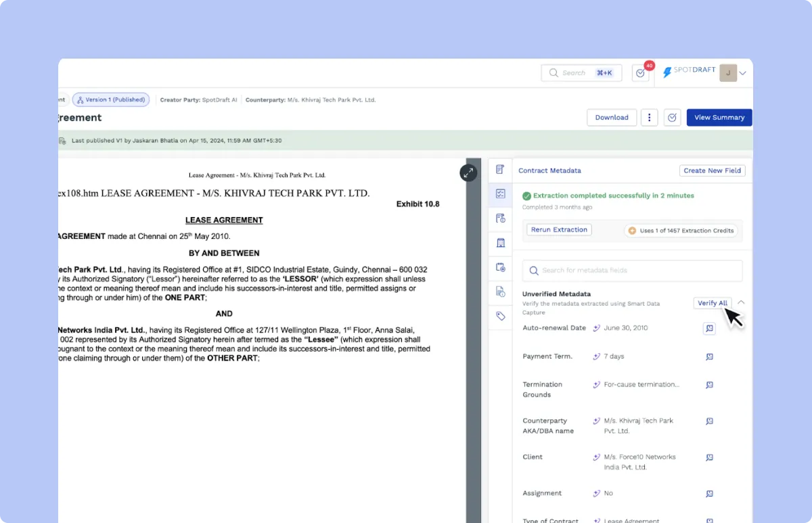The image size is (812, 523).
Task: Click the Payment Term verify icon
Action: (709, 357)
